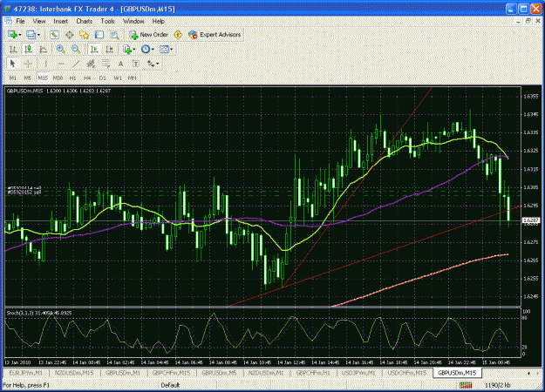This screenshot has width=545, height=392.
Task: Switch to the GBPUSDm,M5 chart tab
Action: [219, 373]
